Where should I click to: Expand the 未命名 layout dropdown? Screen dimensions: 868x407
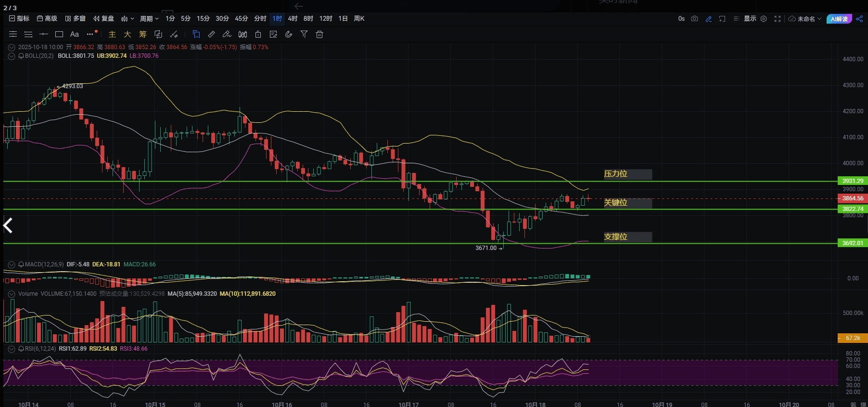click(805, 19)
